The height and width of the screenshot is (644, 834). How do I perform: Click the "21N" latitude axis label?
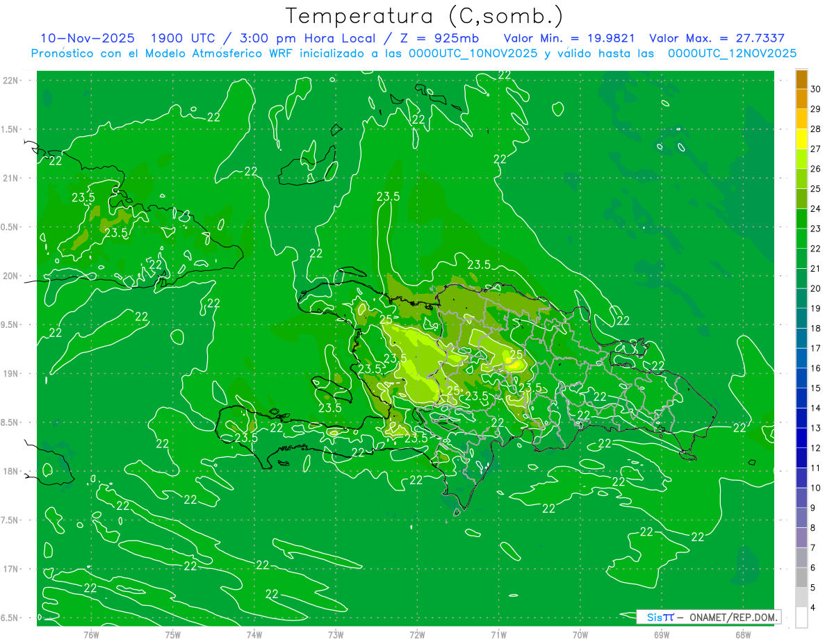coord(11,178)
